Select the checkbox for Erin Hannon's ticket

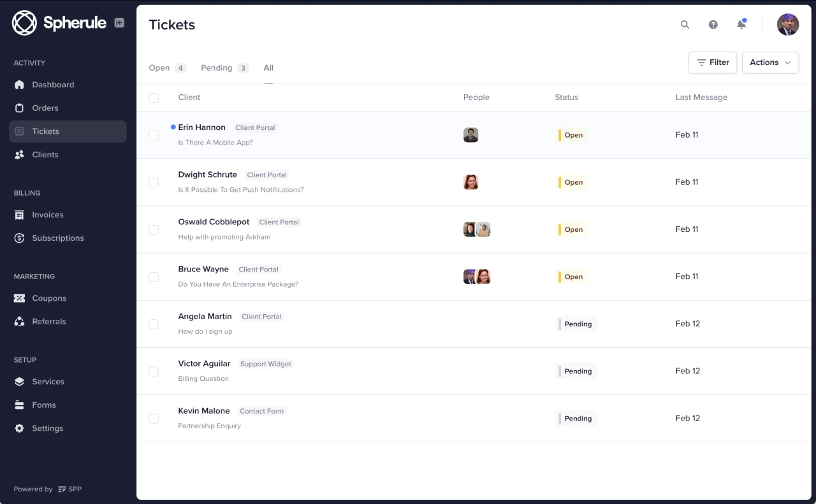click(x=154, y=135)
